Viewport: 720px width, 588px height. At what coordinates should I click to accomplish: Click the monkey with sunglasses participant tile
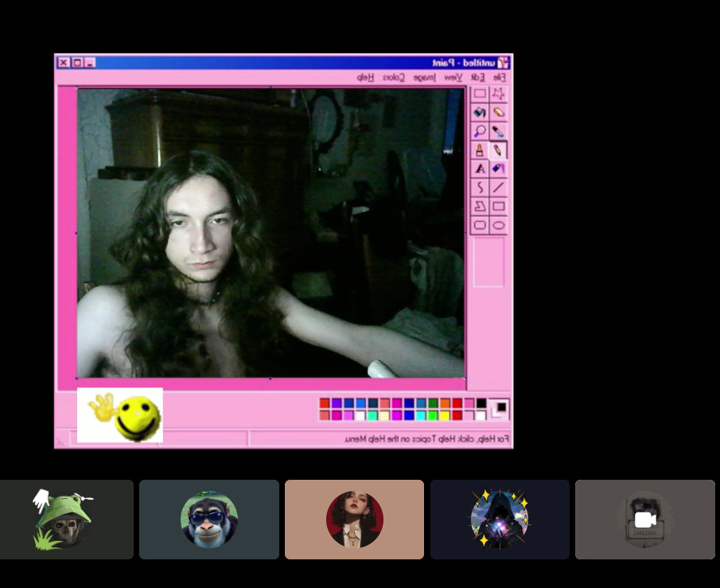tap(209, 520)
